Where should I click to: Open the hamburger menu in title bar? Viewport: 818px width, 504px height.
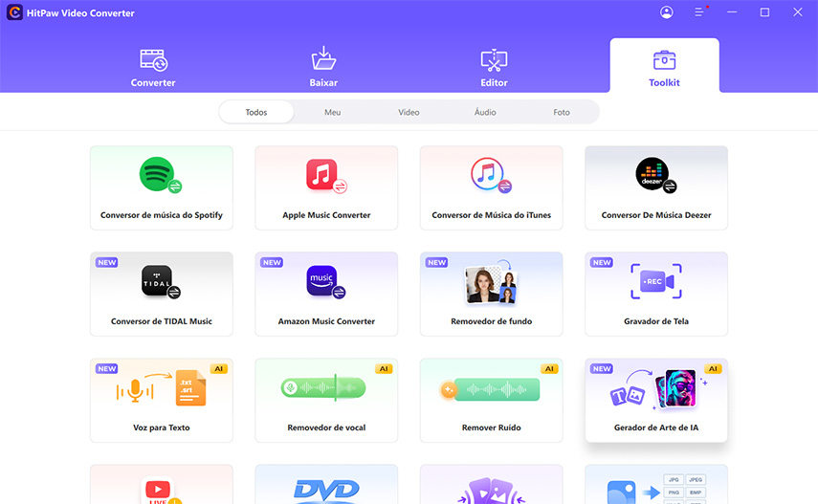700,12
